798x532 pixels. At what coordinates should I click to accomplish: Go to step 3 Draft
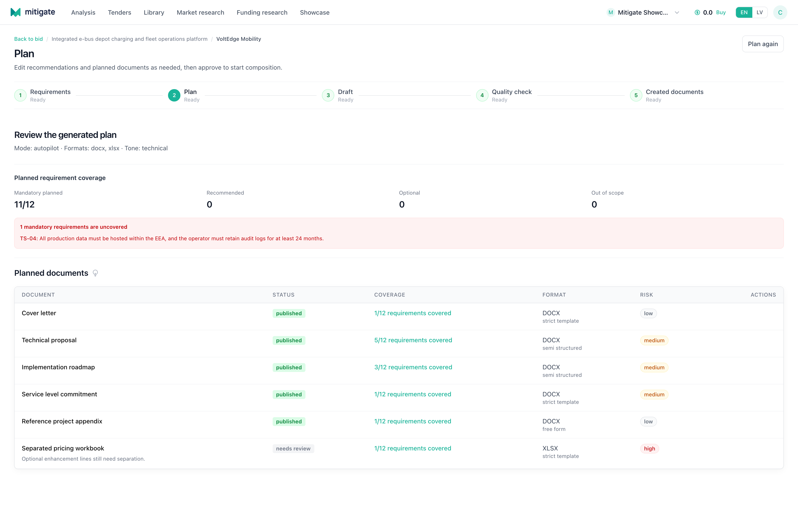[338, 95]
